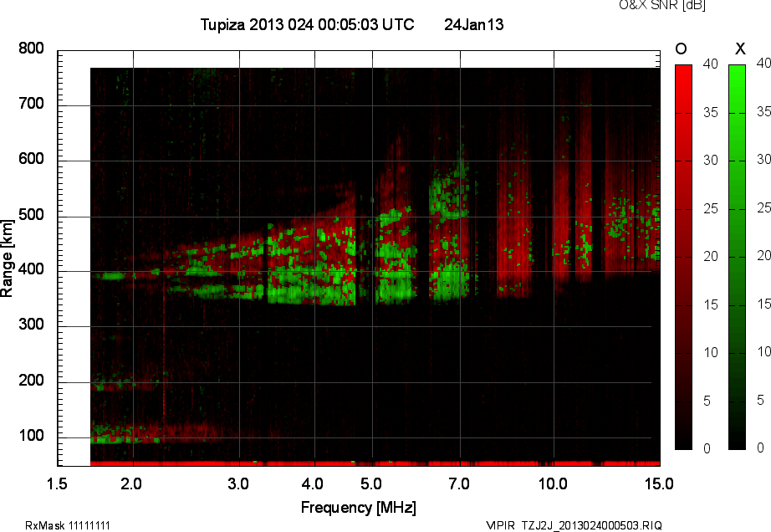Viewport: 771px width, 532px height.
Task: Click the 300 km range tick label
Action: click(x=31, y=325)
